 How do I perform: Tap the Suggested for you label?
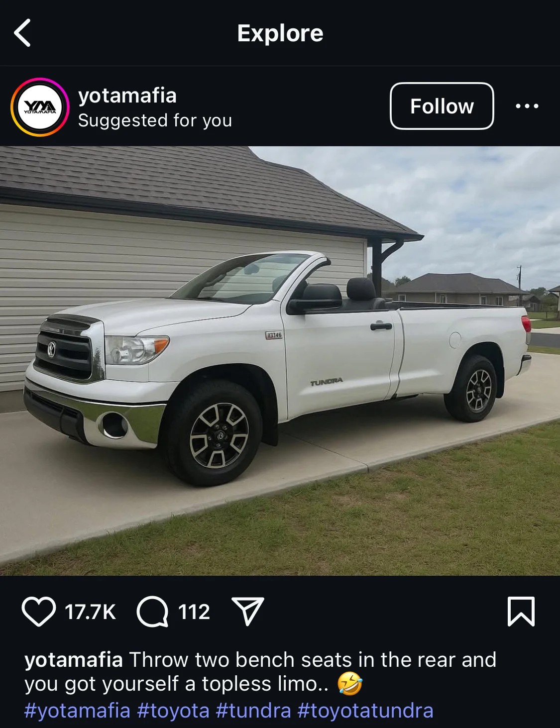(155, 120)
